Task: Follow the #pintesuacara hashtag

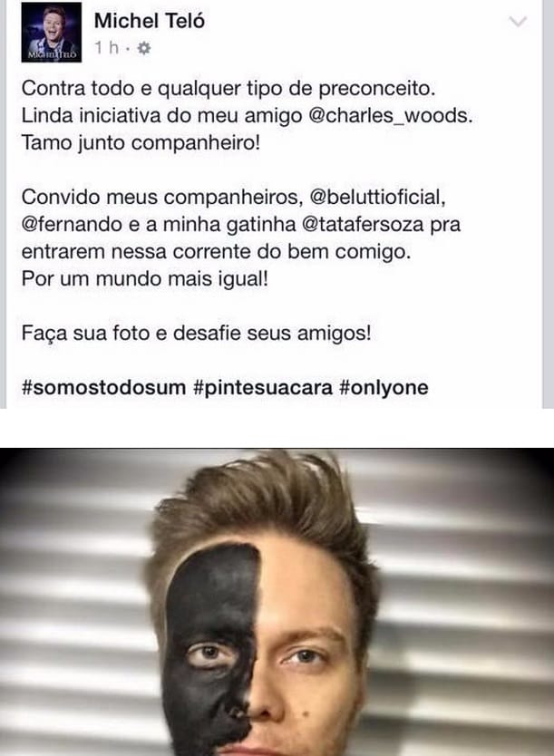Action: click(263, 387)
